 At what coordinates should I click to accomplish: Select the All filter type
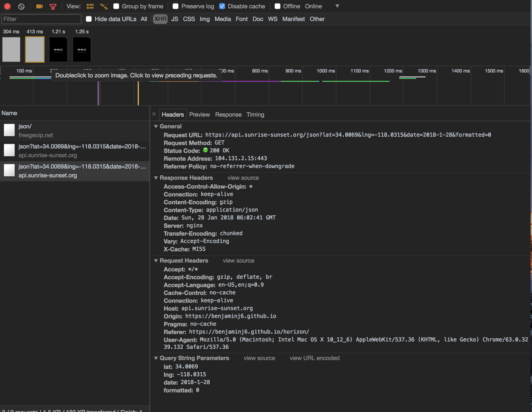click(144, 19)
